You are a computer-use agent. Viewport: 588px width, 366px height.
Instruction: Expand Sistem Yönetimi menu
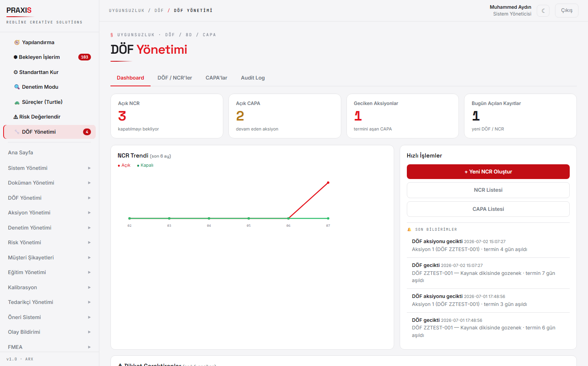coord(49,168)
